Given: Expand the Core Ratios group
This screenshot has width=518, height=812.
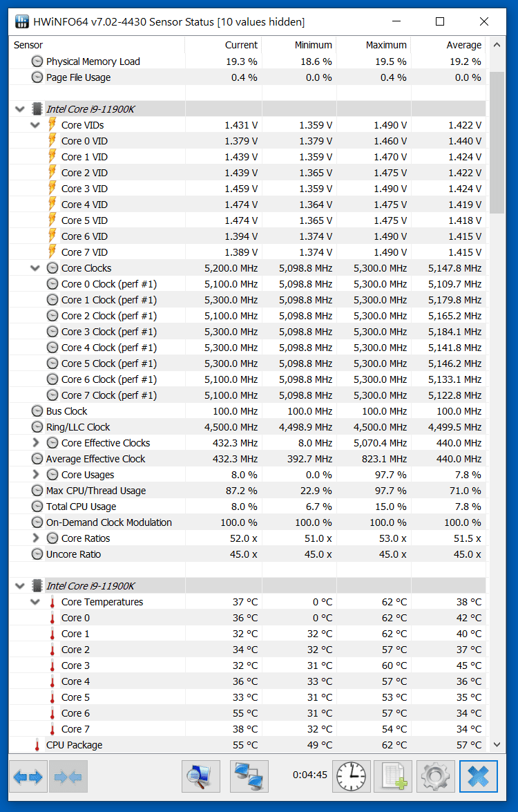Looking at the screenshot, I should pyautogui.click(x=35, y=538).
